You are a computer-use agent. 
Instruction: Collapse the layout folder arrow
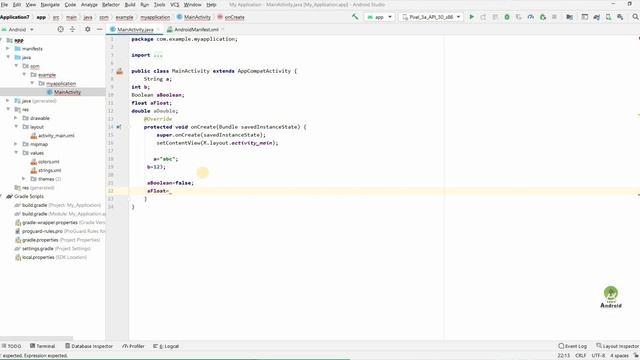pyautogui.click(x=16, y=127)
